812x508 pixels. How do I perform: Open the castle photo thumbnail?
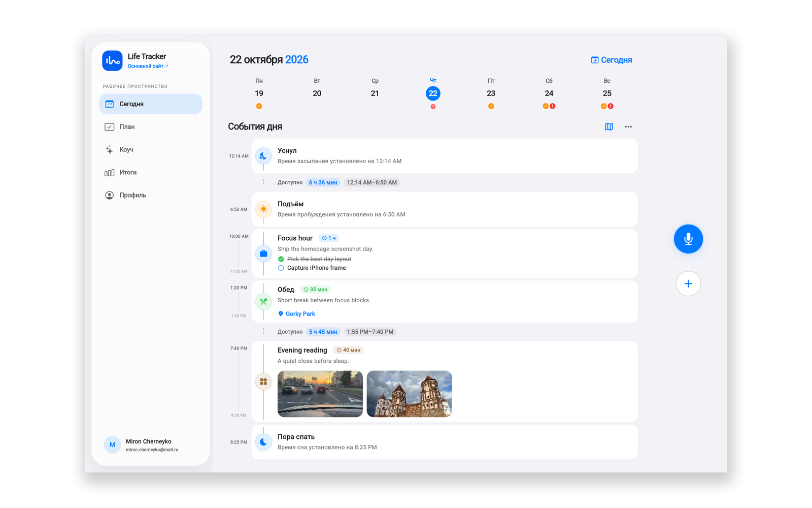point(409,394)
